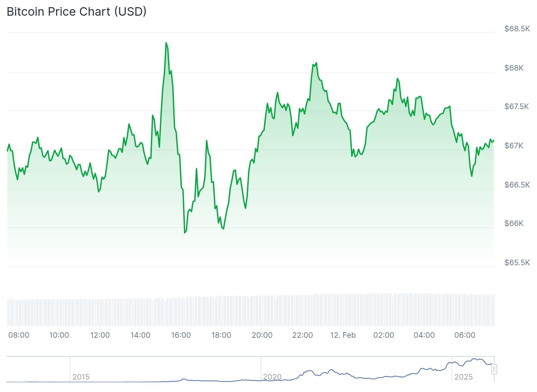The height and width of the screenshot is (392, 537).
Task: Click the Bitcoin Price Chart (USD) title
Action: pos(76,11)
